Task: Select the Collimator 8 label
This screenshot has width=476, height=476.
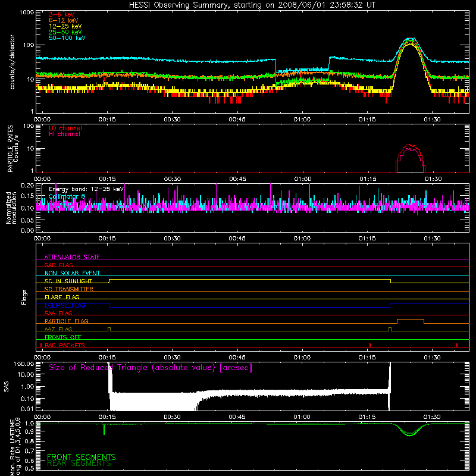Action: coord(67,196)
